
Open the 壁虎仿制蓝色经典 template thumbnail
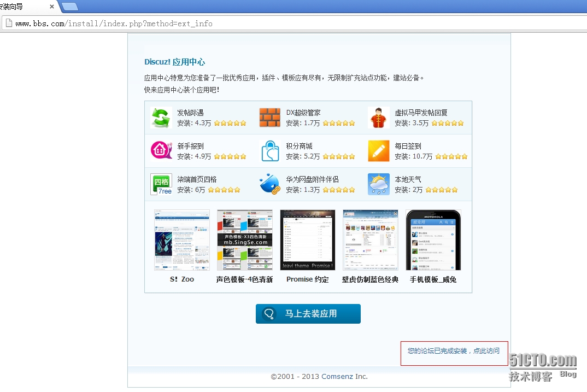click(x=370, y=240)
